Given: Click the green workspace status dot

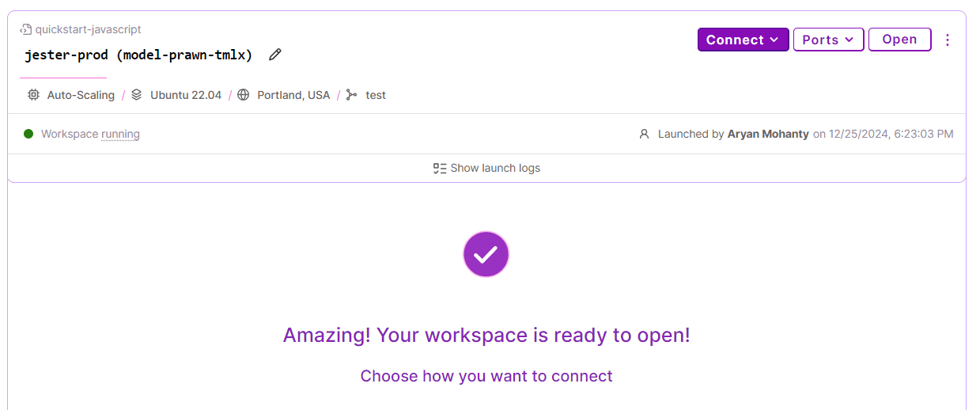Looking at the screenshot, I should point(28,134).
